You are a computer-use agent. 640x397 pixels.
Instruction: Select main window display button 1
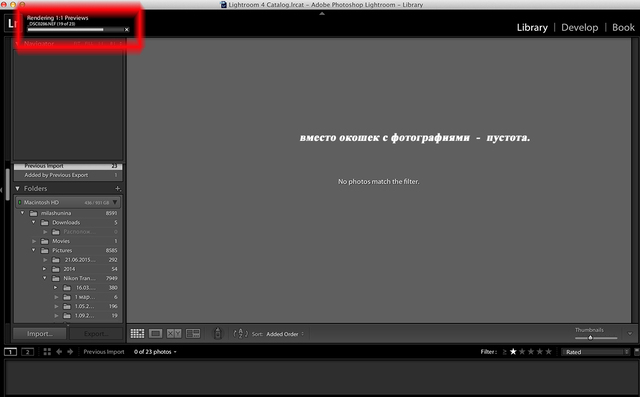[x=10, y=352]
